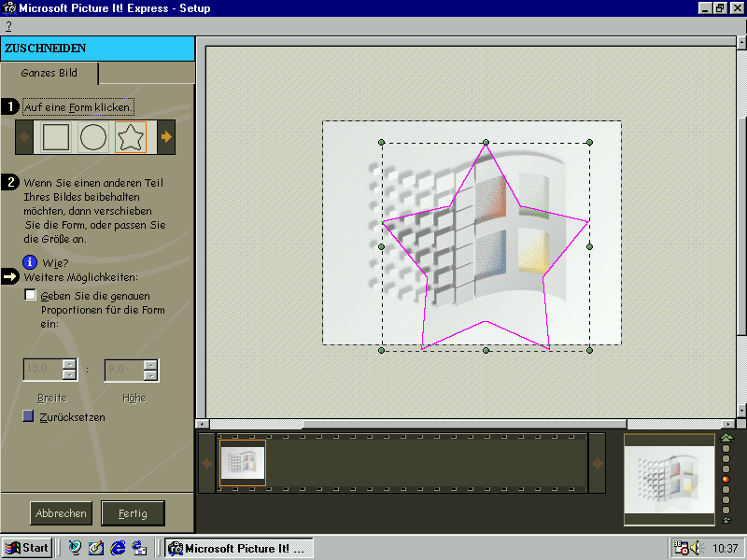The height and width of the screenshot is (560, 747).
Task: Click the green zoom-in double arrow
Action: [726, 438]
